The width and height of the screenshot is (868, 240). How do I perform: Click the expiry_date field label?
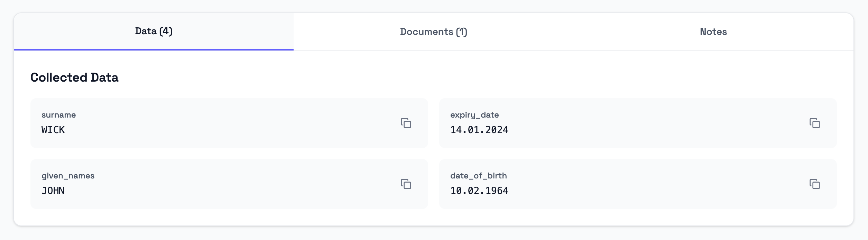point(474,115)
